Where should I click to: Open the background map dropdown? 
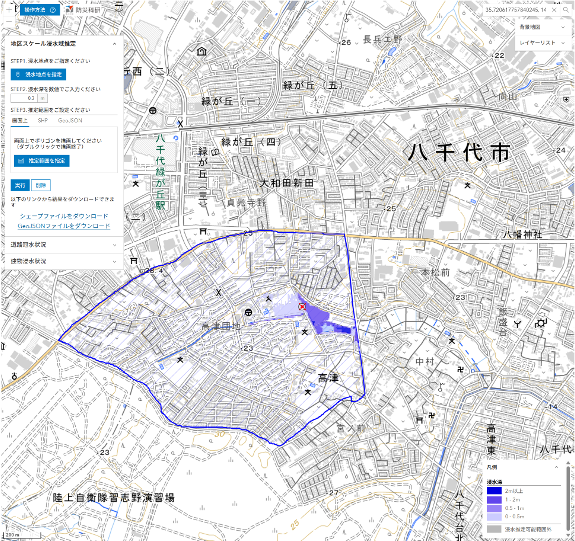coord(542,27)
